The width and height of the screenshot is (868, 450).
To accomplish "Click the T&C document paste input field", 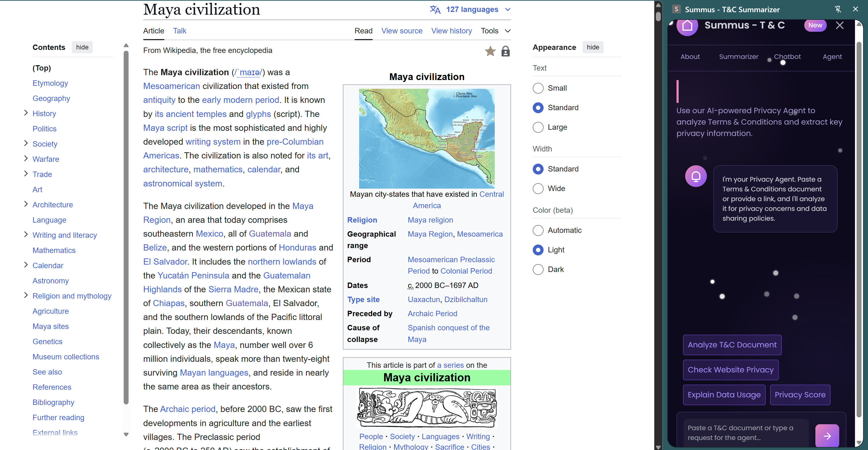I will (x=745, y=432).
